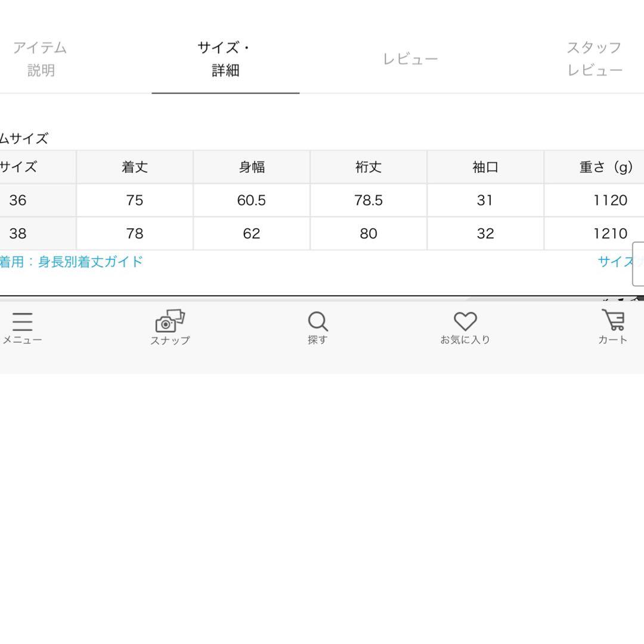Click the 袖口 column header
Image resolution: width=644 pixels, height=644 pixels.
coord(485,168)
